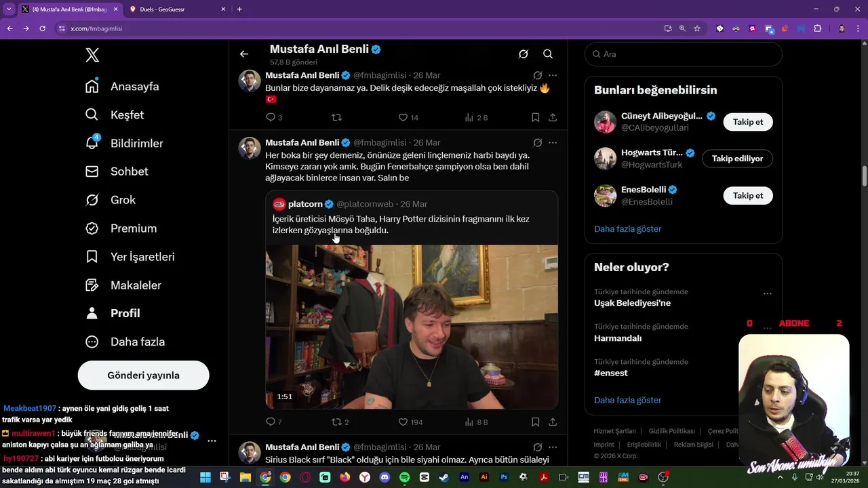Viewport: 868px width, 488px height.
Task: Open Gizlilik Politikası footer link
Action: click(671, 431)
